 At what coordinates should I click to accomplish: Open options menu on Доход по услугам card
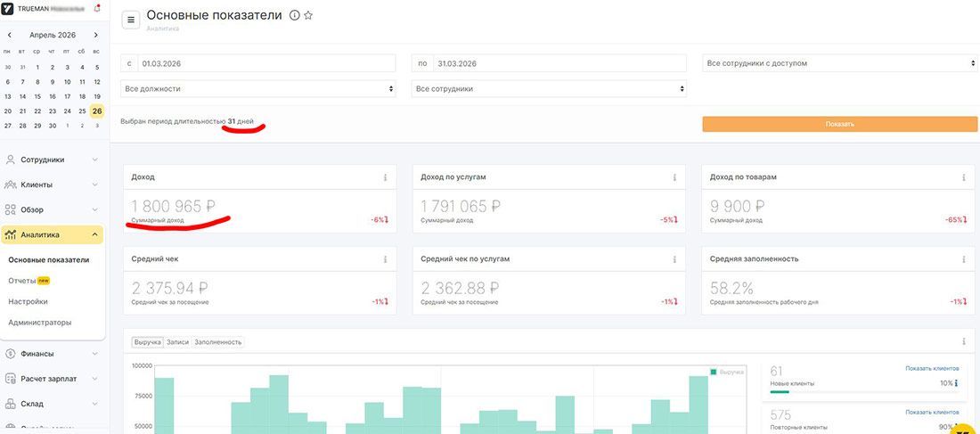pyautogui.click(x=674, y=177)
